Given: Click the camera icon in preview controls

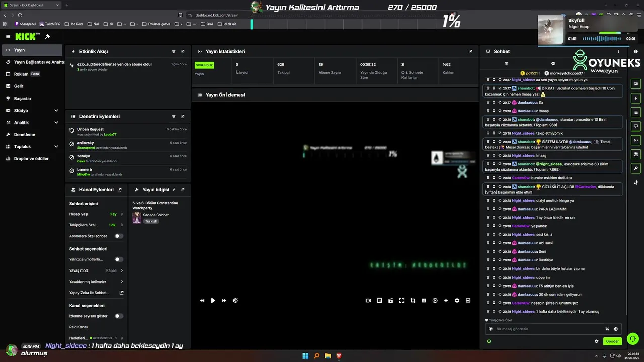Looking at the screenshot, I should [x=368, y=301].
